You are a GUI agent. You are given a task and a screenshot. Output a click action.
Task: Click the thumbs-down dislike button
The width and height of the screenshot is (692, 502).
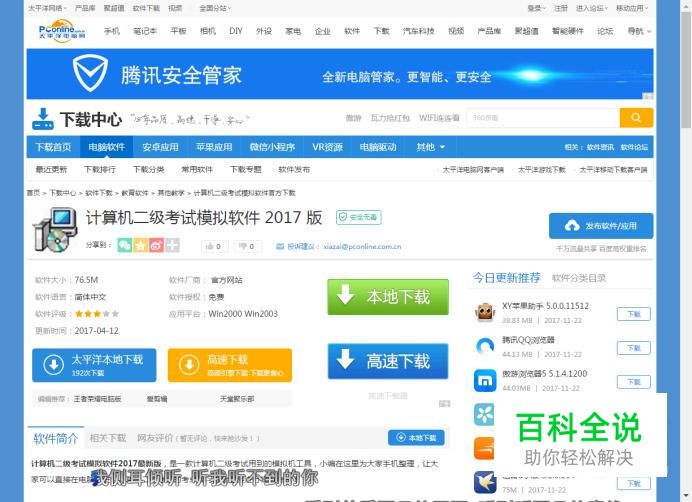click(248, 246)
